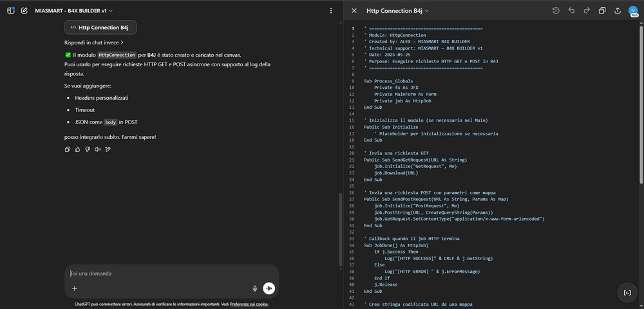This screenshot has width=644, height=309.
Task: Click 'Public Sub SendGetRequest(URL As String)' line
Action: click(x=415, y=160)
